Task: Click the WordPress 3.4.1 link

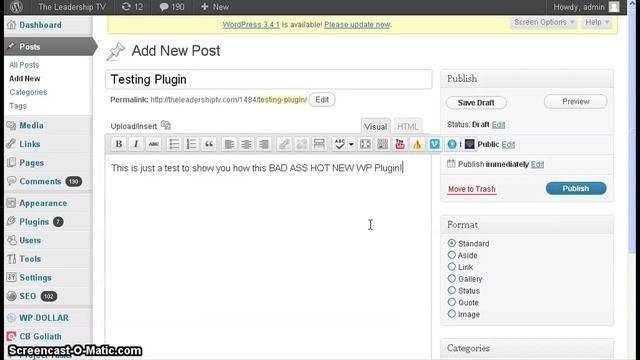Action: tap(251, 24)
